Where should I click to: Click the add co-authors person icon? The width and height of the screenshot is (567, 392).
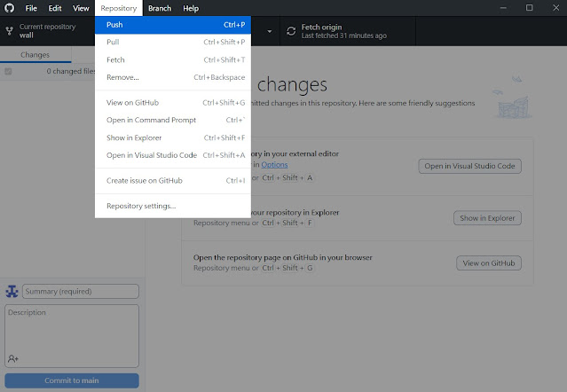pyautogui.click(x=13, y=358)
